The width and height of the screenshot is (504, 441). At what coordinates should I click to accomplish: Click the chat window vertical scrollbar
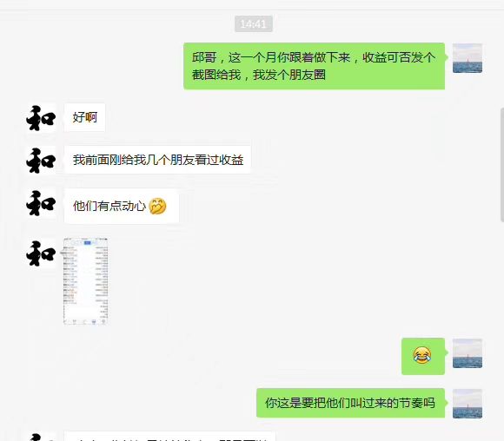(502, 165)
